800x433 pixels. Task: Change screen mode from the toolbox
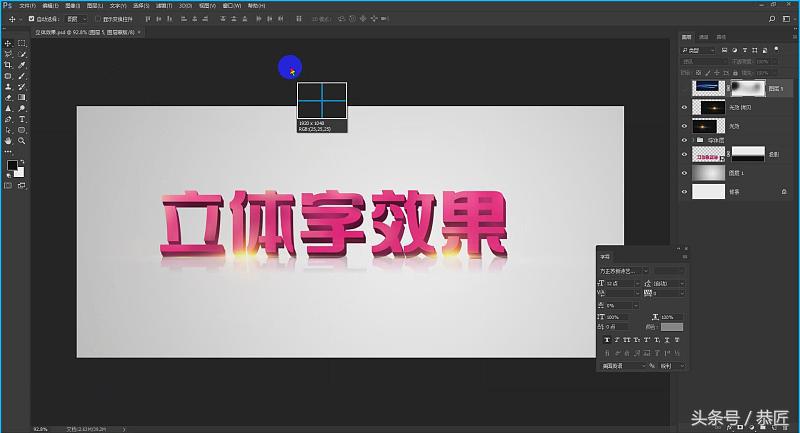point(21,186)
